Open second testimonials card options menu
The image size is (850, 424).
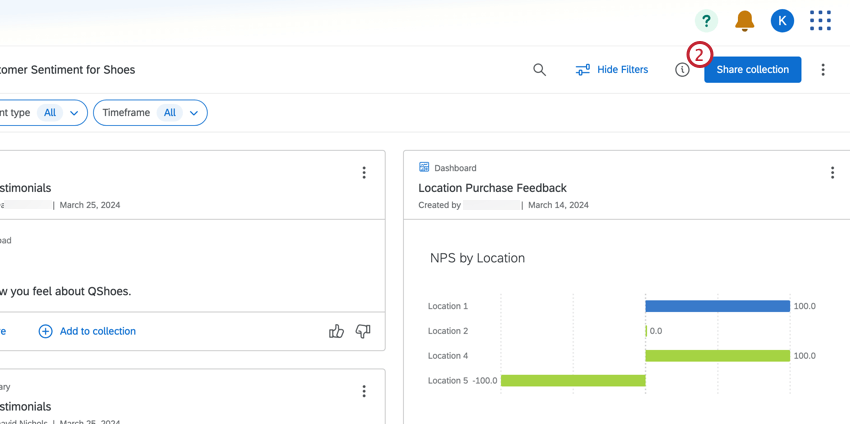[364, 392]
